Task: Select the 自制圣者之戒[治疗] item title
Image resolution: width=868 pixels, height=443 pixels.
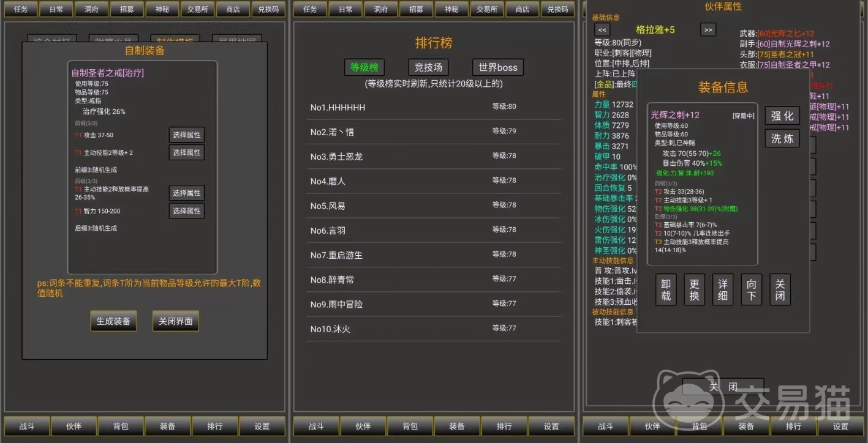Action: [108, 73]
